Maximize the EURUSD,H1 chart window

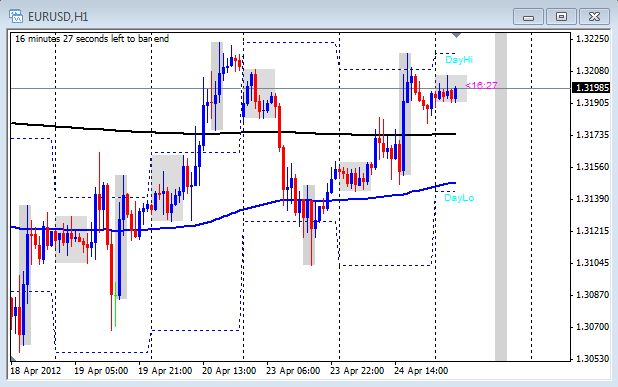[561, 17]
